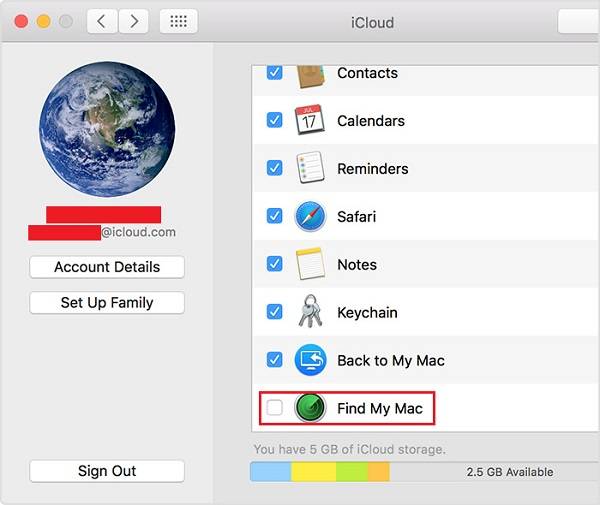
Task: Click the '@icloud.com' email text
Action: (x=139, y=232)
